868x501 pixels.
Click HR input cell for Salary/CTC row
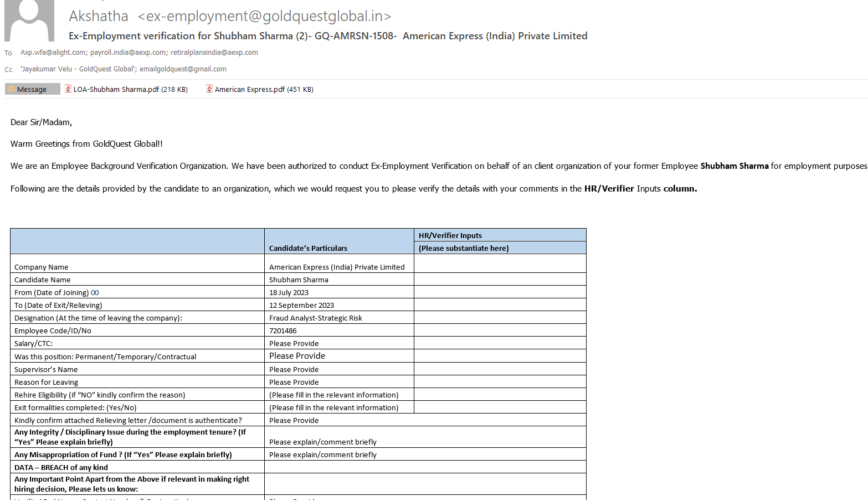click(x=500, y=343)
